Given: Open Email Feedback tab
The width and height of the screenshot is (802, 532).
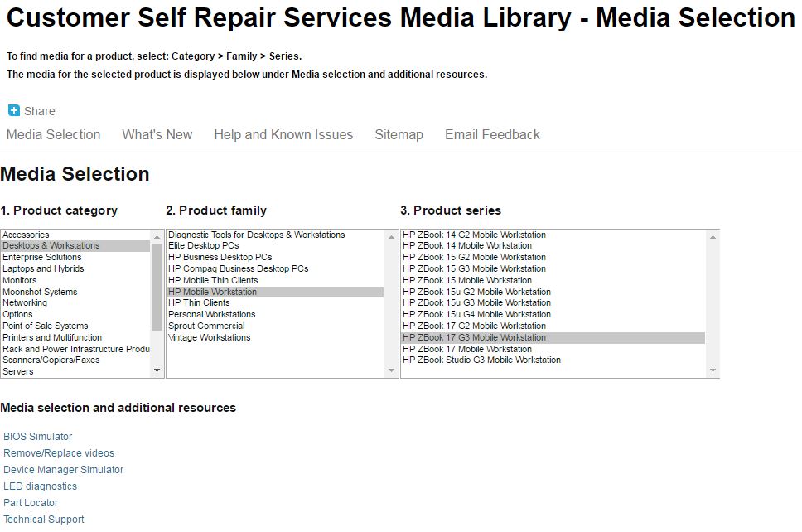Looking at the screenshot, I should 492,134.
